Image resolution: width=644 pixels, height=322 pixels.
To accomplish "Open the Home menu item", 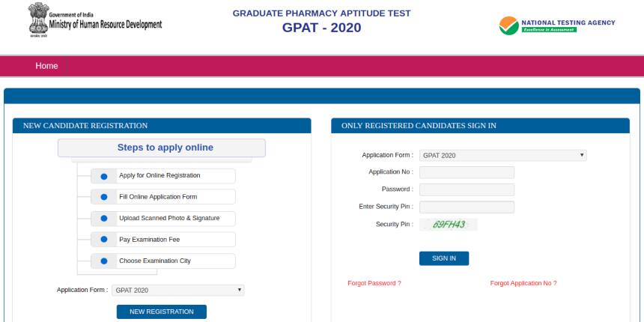I will 46,66.
